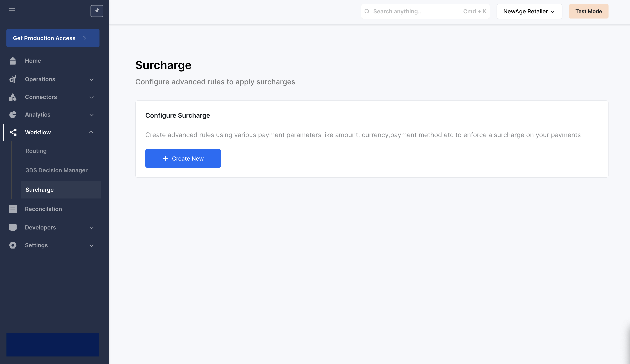Open the Routing submenu item

(36, 151)
